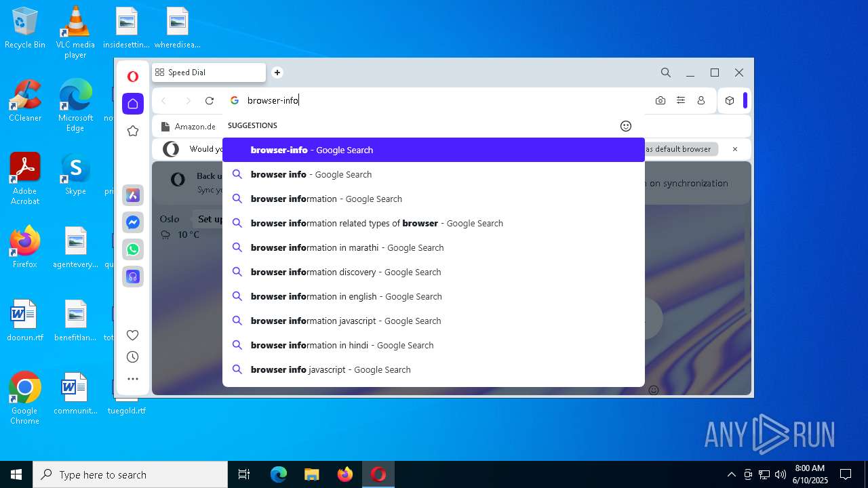Open Bookmarks star icon in sidebar
868x488 pixels.
(133, 131)
